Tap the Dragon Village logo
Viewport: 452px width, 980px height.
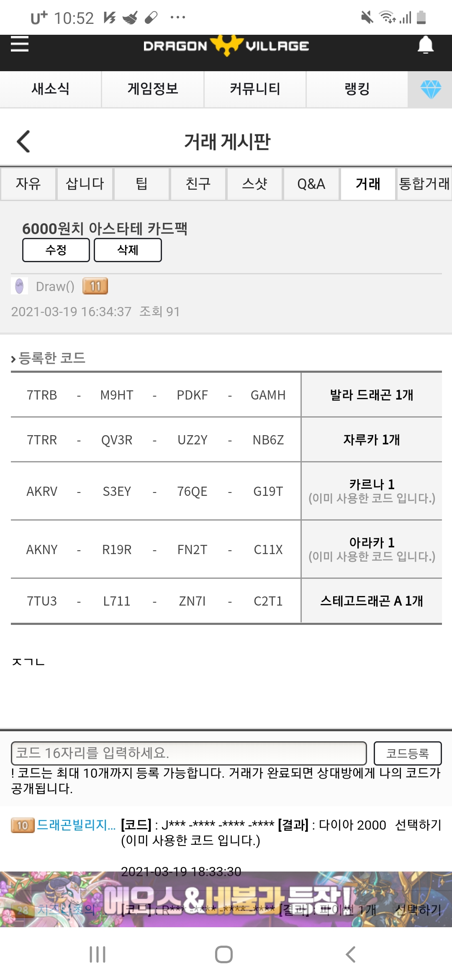click(x=226, y=46)
